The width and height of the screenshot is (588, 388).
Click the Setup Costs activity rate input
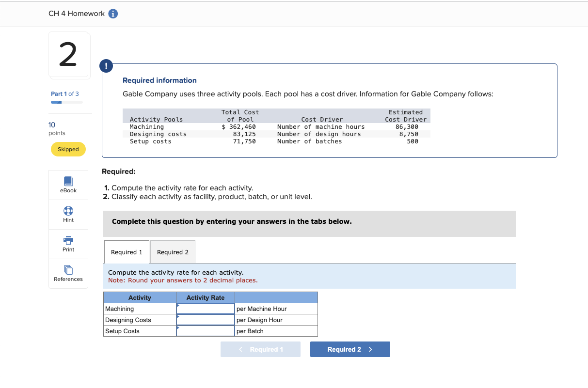pos(205,331)
